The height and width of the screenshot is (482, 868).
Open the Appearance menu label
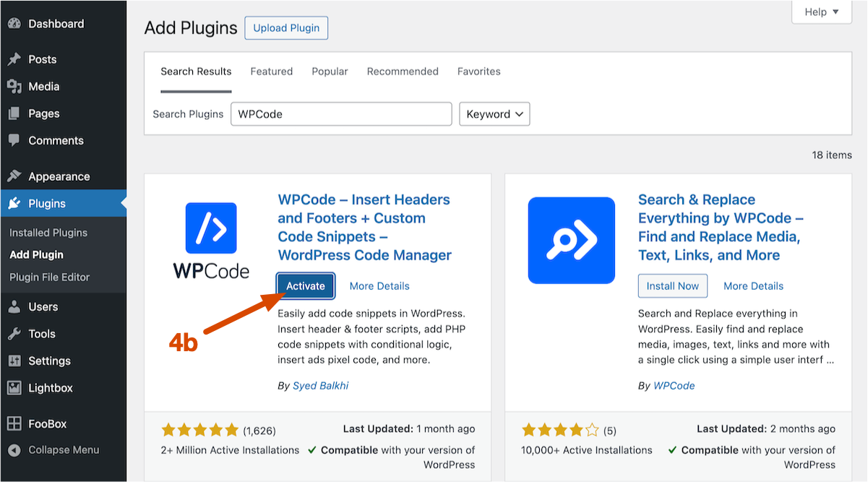59,176
